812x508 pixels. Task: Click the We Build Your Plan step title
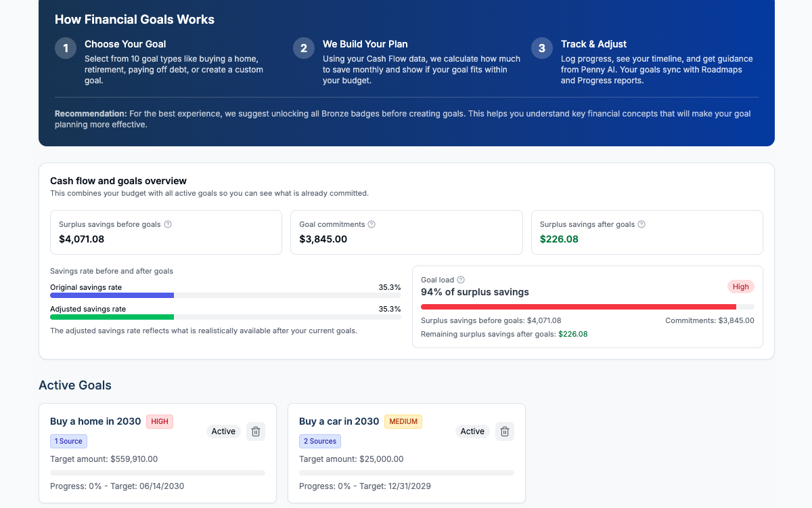(365, 44)
